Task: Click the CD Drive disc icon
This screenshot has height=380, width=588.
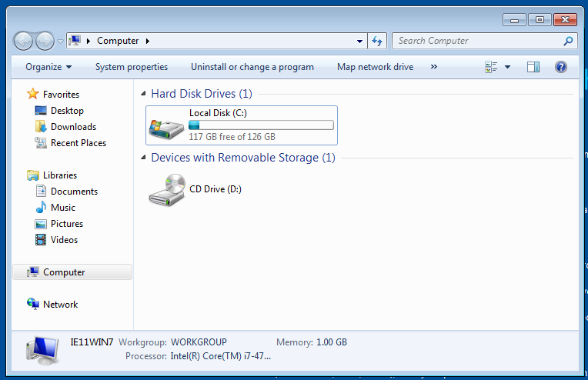Action: [x=167, y=190]
